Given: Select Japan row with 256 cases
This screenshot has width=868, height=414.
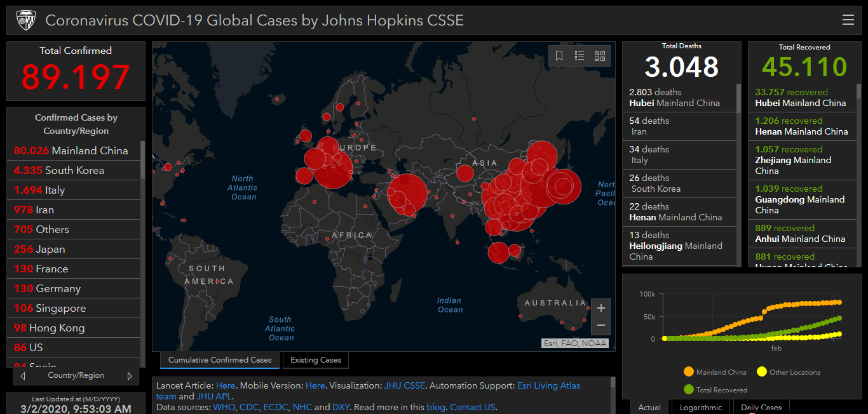Looking at the screenshot, I should pos(74,249).
